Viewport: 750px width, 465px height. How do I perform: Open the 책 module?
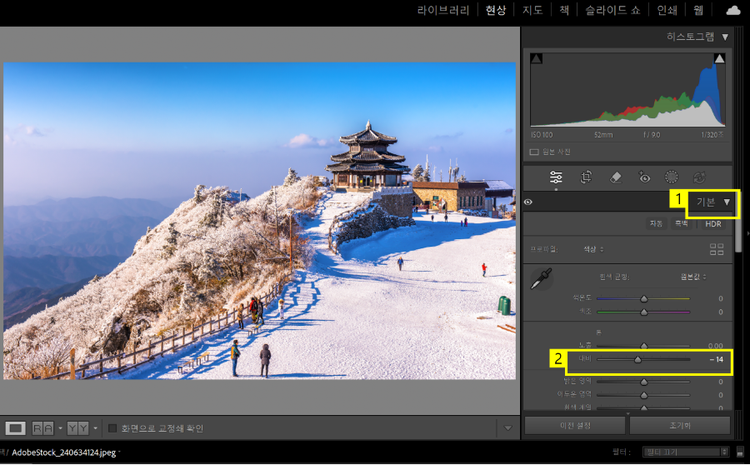tap(564, 10)
